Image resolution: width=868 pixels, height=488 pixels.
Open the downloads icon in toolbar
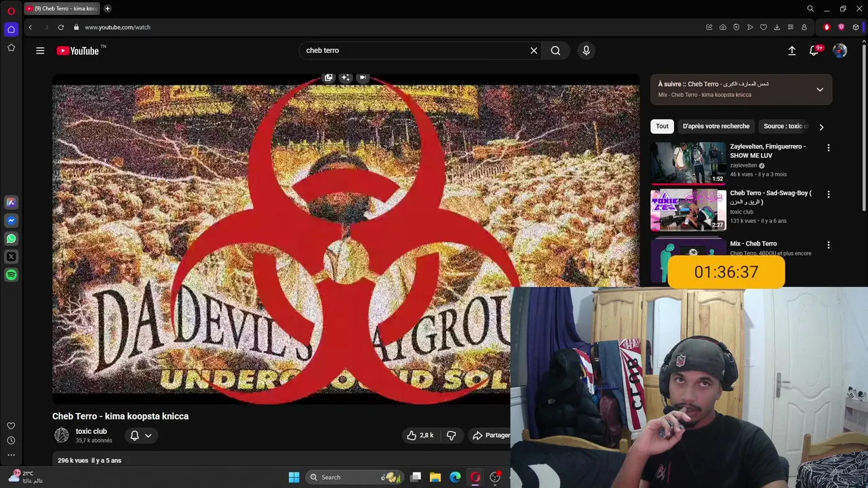777,27
